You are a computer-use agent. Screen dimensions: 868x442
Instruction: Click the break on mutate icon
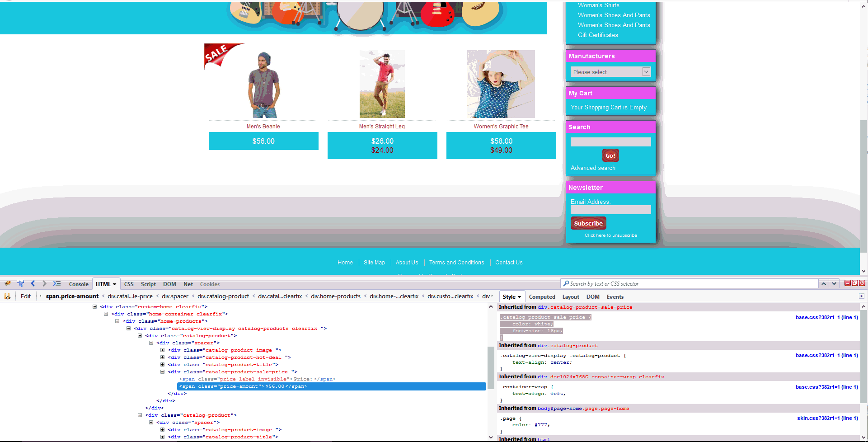[7, 296]
